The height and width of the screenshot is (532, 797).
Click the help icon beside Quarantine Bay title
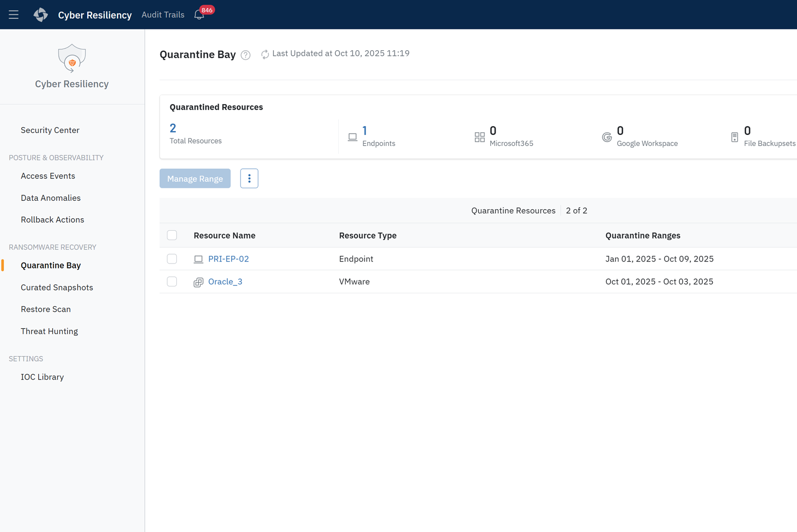pyautogui.click(x=245, y=55)
